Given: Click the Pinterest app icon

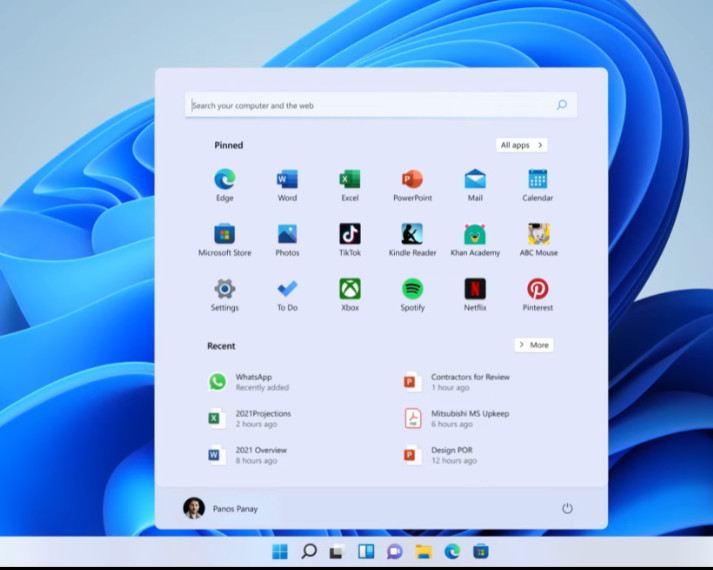Looking at the screenshot, I should coord(537,290).
